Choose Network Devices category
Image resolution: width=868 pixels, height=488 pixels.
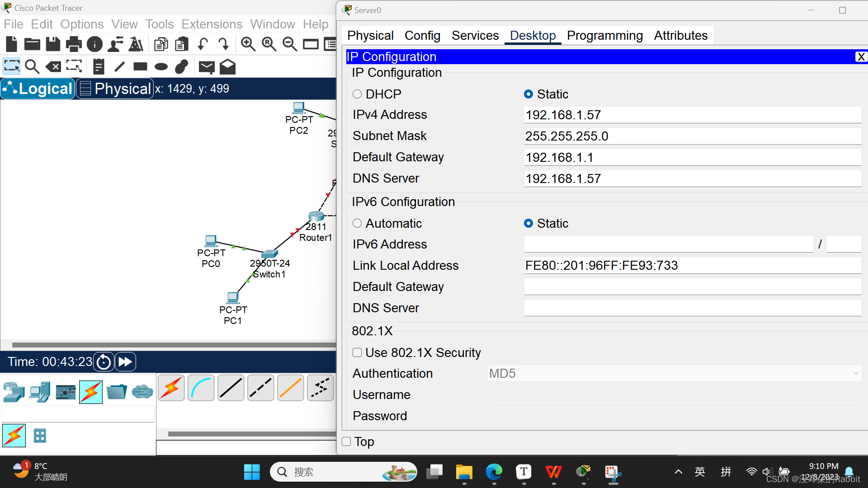pyautogui.click(x=14, y=392)
